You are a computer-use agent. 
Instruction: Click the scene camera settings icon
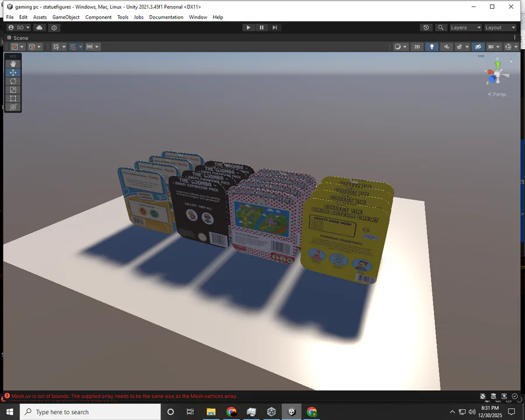click(x=491, y=47)
